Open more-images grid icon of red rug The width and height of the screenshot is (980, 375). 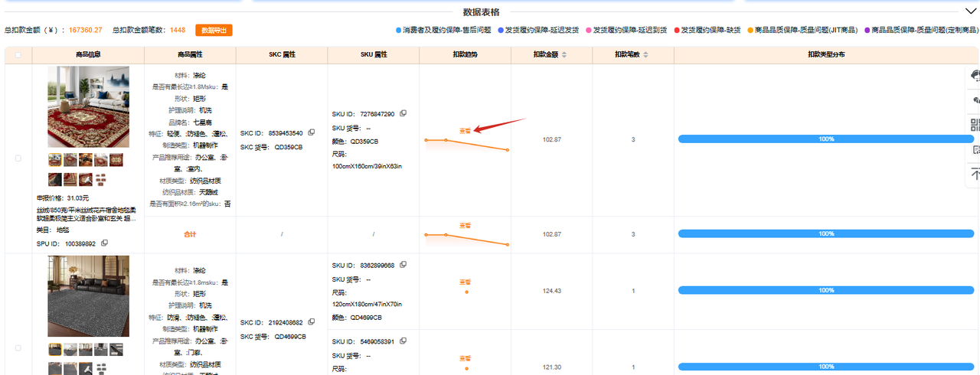100,179
